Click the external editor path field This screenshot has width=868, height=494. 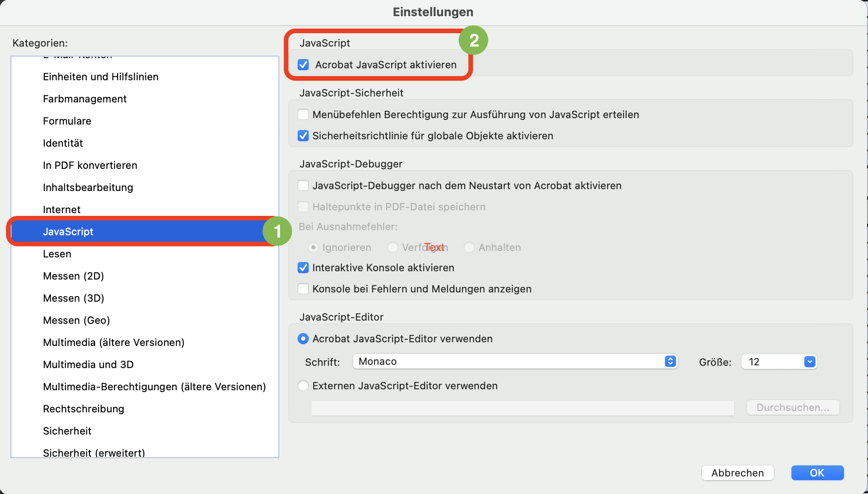tap(521, 408)
